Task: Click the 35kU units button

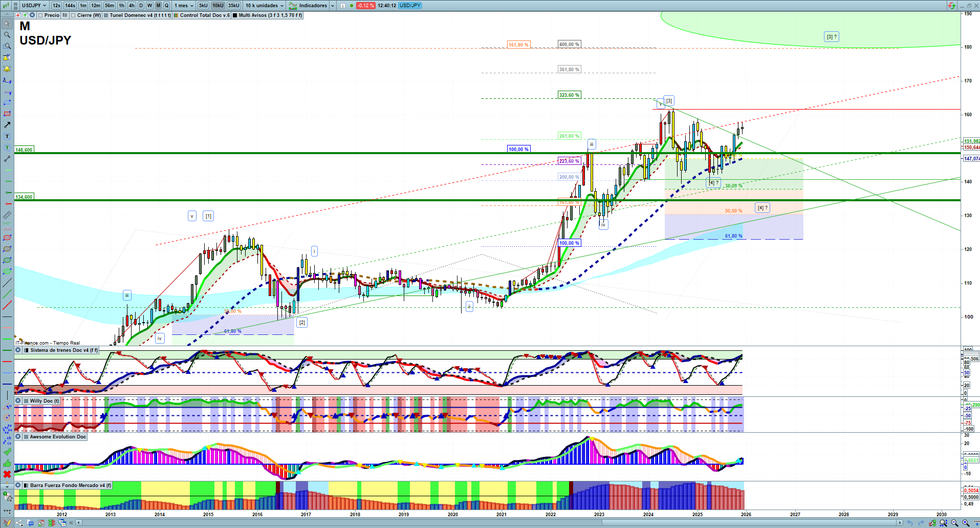Action: 233,5
